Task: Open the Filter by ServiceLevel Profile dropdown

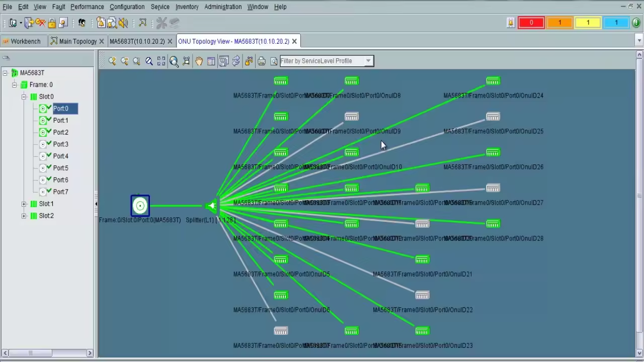Action: point(368,61)
